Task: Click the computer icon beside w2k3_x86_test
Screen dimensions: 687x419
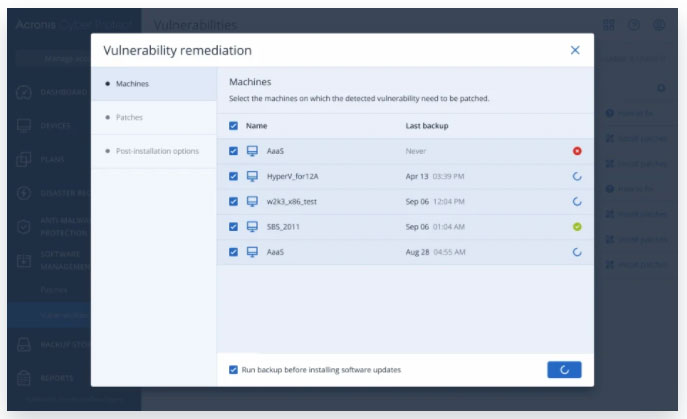Action: click(252, 202)
